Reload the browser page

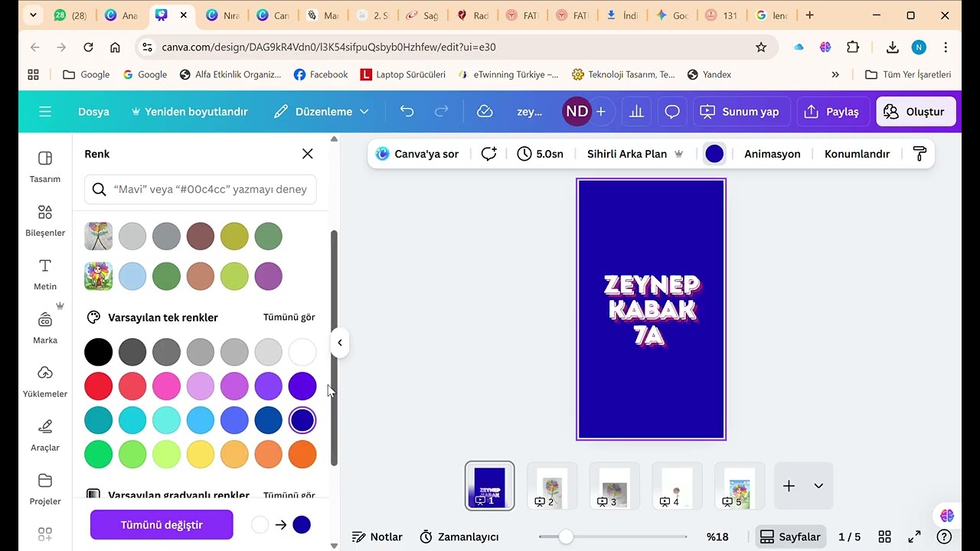88,47
